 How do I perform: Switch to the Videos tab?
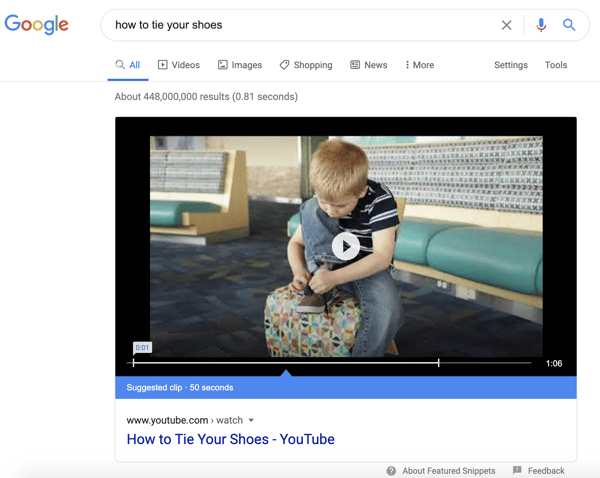[x=179, y=65]
